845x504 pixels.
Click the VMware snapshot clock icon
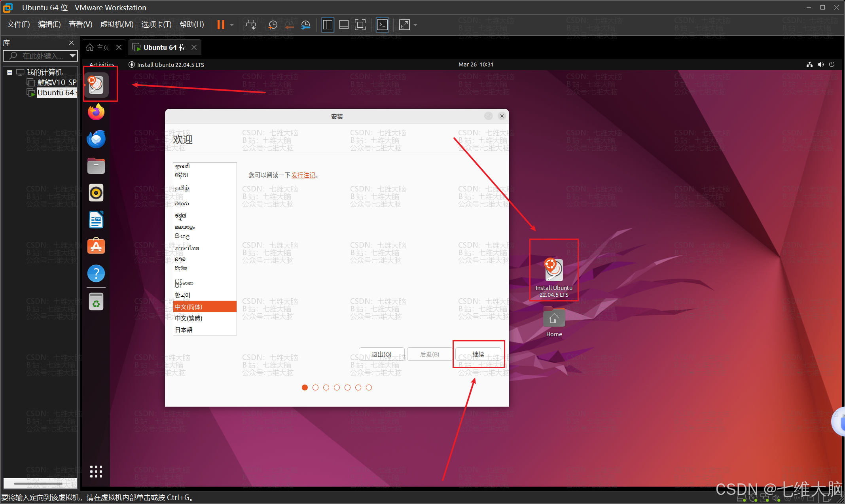coord(273,25)
